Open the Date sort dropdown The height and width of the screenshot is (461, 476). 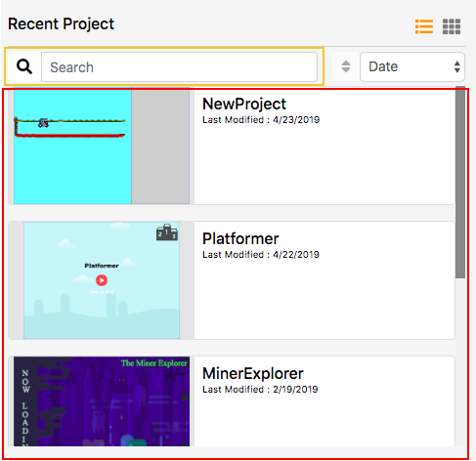point(412,66)
